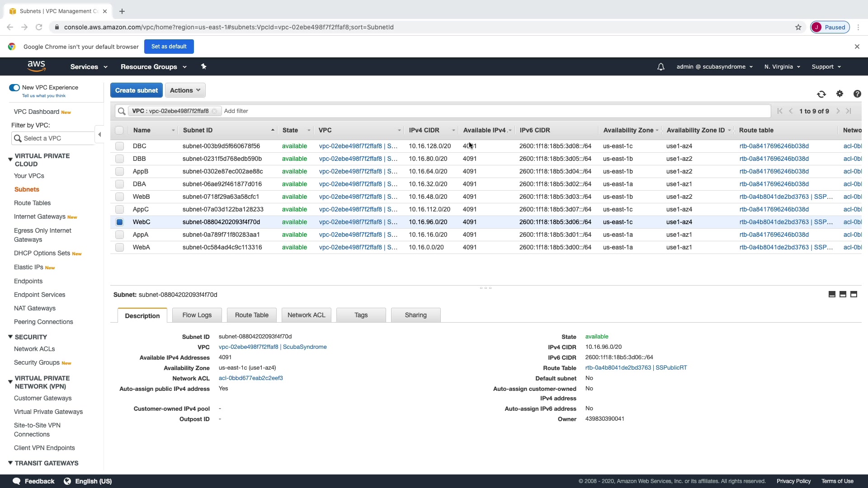Click the help question mark icon
The height and width of the screenshot is (488, 868).
(x=857, y=94)
